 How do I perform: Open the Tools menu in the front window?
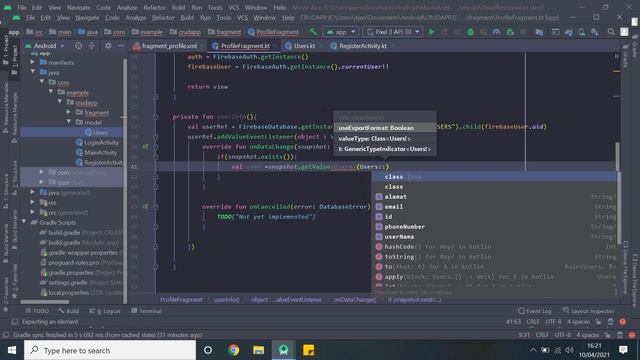click(223, 18)
